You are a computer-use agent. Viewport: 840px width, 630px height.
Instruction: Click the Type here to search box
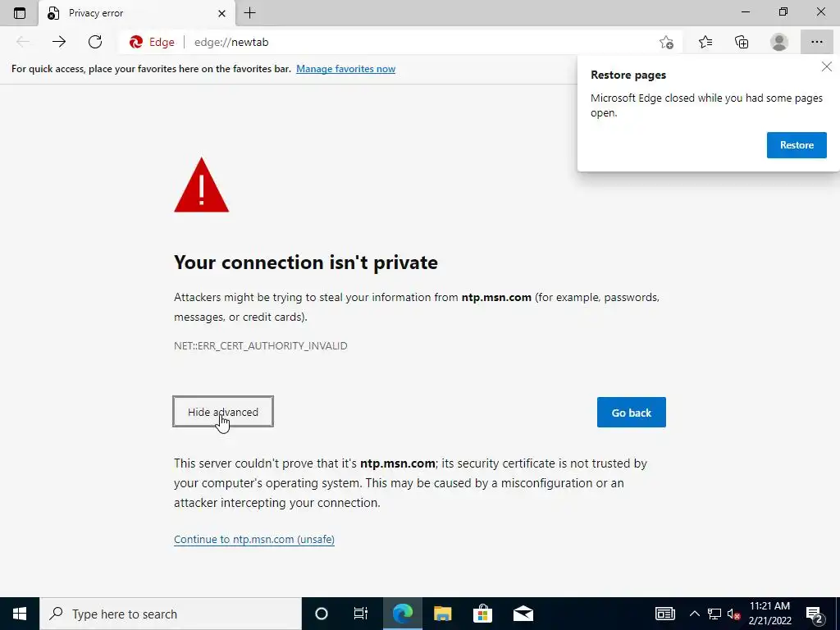tap(171, 614)
